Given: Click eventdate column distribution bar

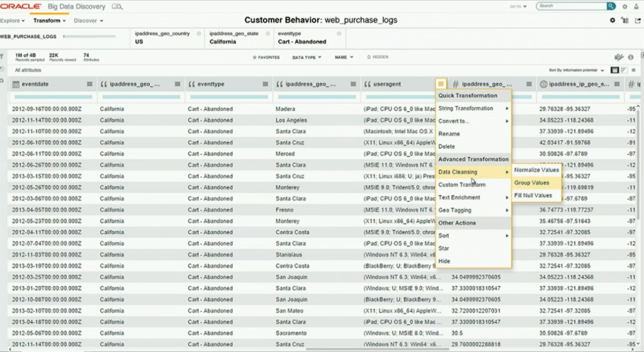Looking at the screenshot, I should click(x=53, y=97).
